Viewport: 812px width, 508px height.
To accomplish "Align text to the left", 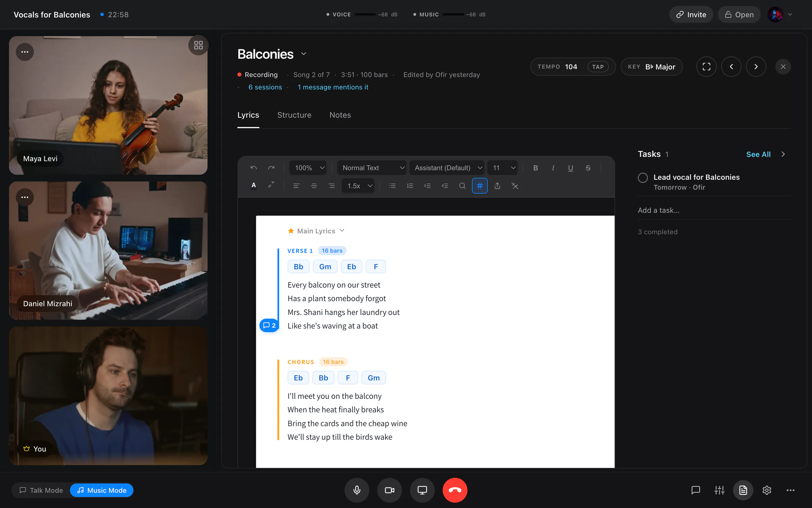I will (296, 186).
